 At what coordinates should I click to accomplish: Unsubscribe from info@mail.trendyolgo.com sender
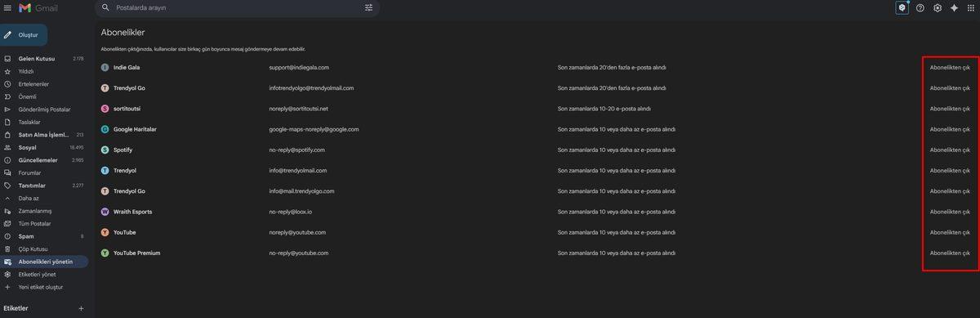[x=950, y=191]
